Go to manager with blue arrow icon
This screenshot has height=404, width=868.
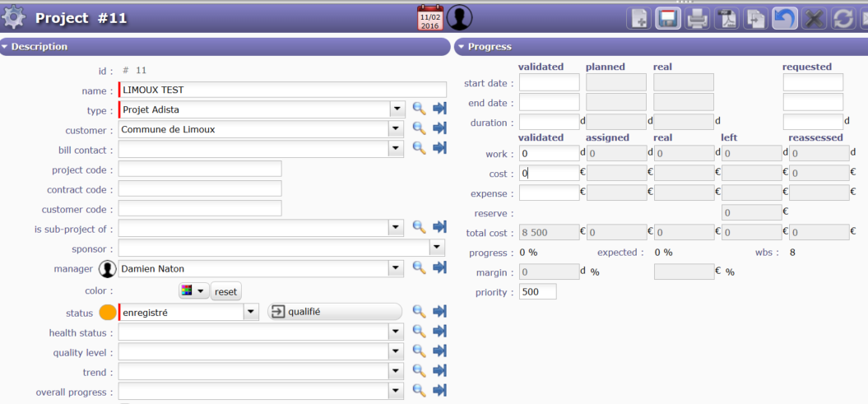(439, 268)
